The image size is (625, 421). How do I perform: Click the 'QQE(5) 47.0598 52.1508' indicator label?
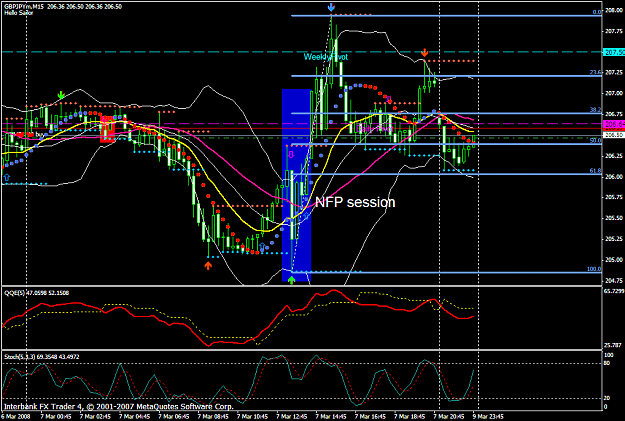pos(36,293)
